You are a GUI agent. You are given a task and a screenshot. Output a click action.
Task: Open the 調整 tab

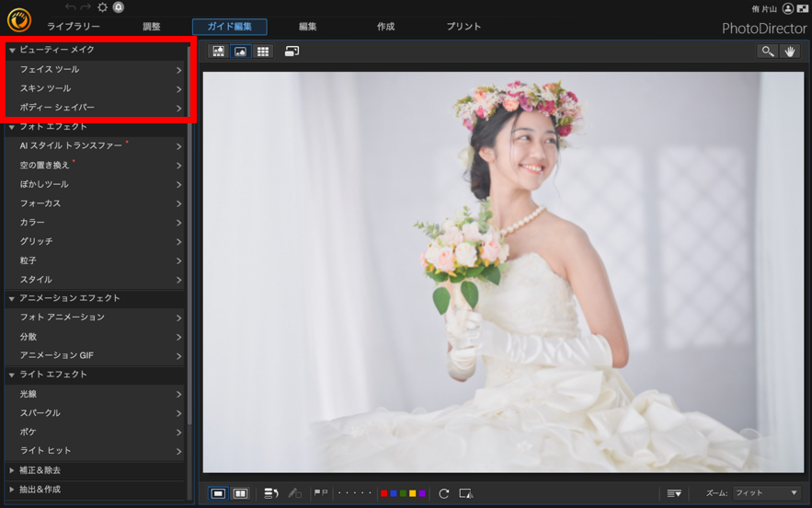152,27
